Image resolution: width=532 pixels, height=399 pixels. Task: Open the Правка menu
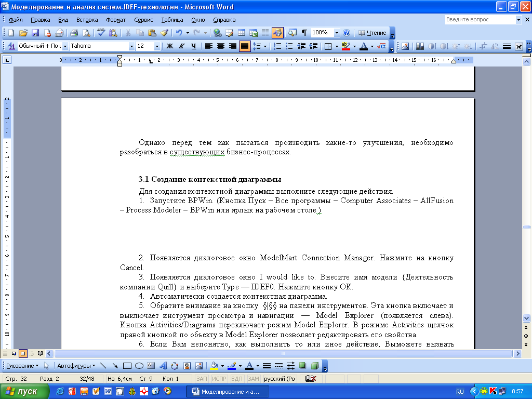click(x=41, y=20)
